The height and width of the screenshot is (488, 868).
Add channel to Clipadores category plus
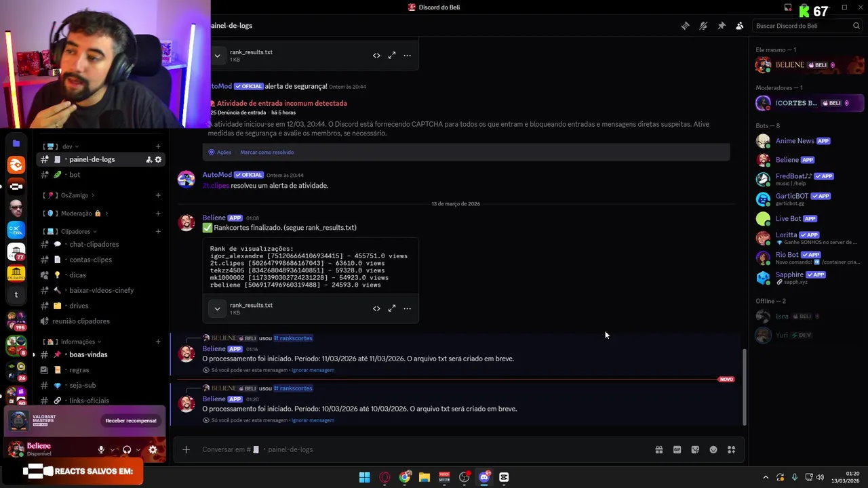pos(158,232)
